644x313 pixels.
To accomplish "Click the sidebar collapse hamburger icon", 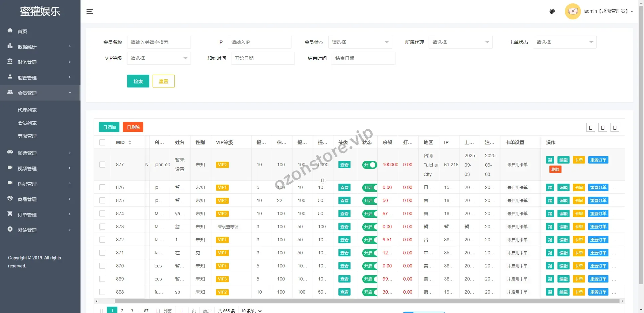I will 90,11.
